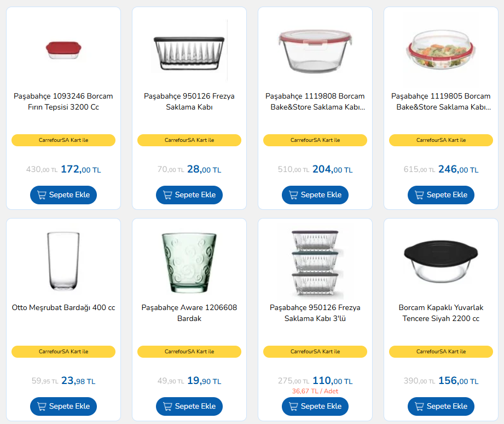Add Frezya Saklama Kabı 3'lü to cart

[x=315, y=406]
